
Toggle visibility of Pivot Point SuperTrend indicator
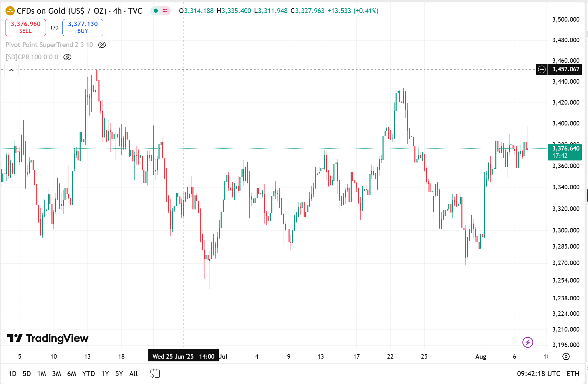click(102, 45)
